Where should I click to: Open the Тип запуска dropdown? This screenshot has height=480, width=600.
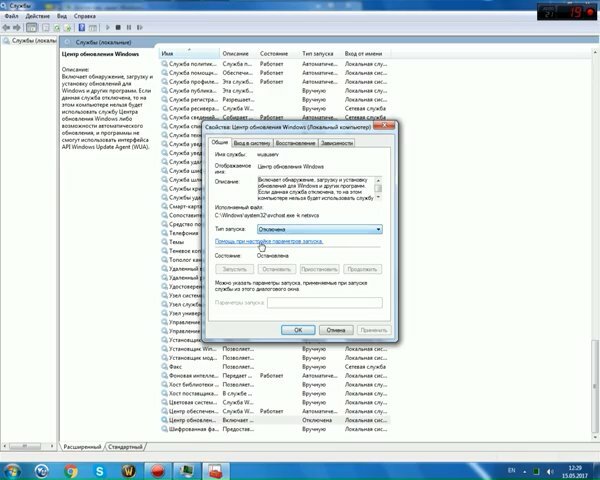tap(320, 229)
